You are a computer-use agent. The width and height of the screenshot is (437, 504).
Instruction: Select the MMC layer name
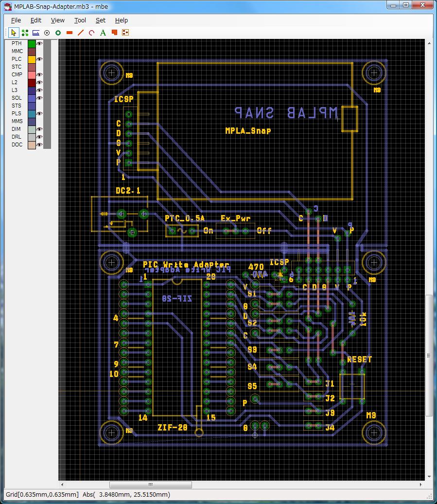pyautogui.click(x=17, y=51)
